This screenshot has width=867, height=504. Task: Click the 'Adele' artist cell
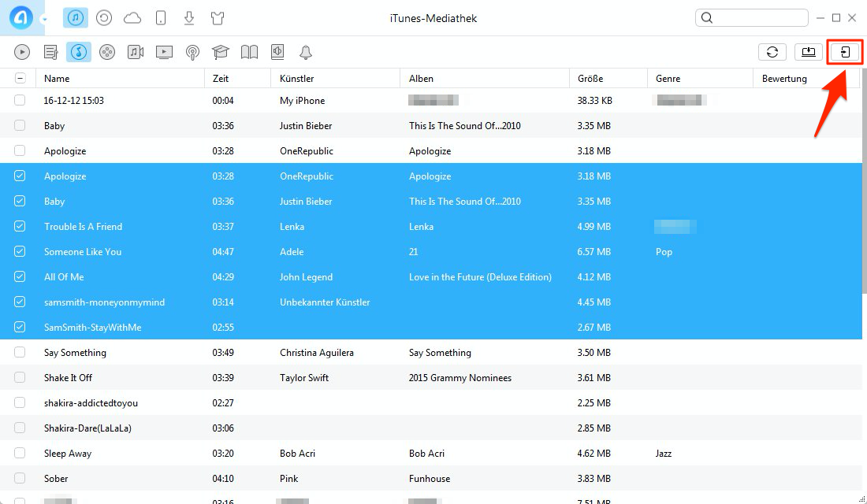pos(292,251)
